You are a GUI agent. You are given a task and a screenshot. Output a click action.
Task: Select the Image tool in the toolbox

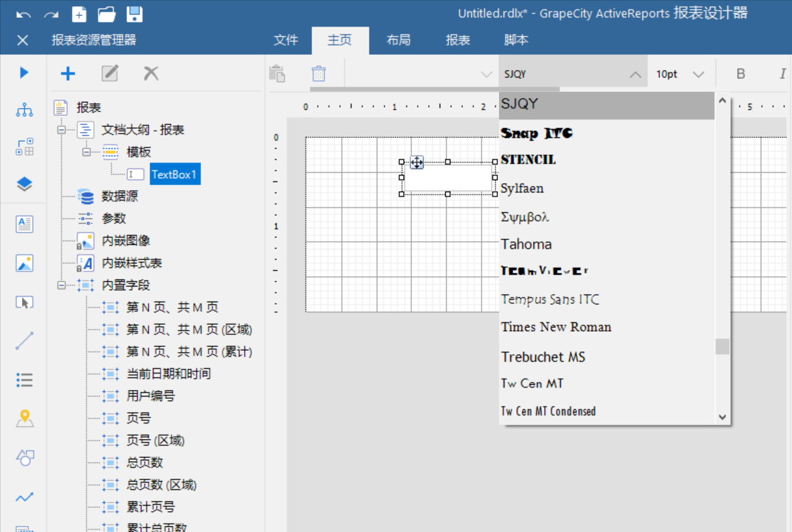pyautogui.click(x=23, y=263)
